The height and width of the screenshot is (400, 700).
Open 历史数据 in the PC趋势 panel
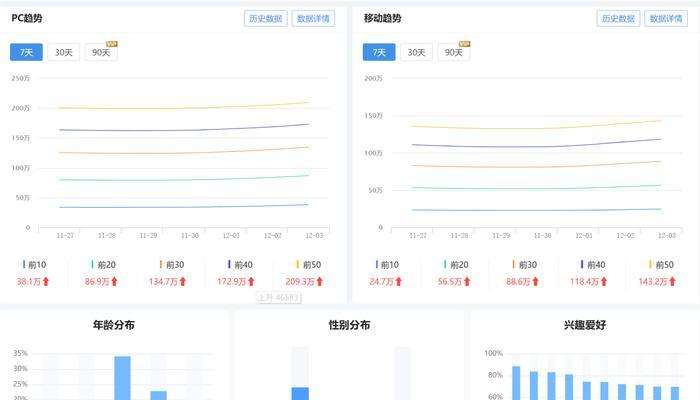click(266, 19)
